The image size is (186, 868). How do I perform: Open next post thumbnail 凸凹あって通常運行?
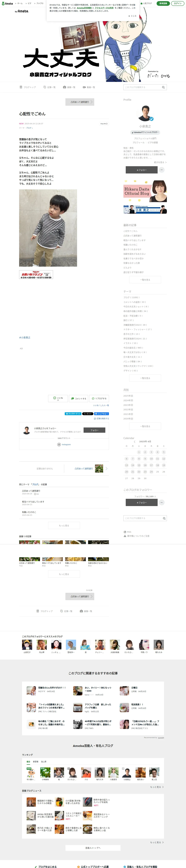click(x=99, y=468)
